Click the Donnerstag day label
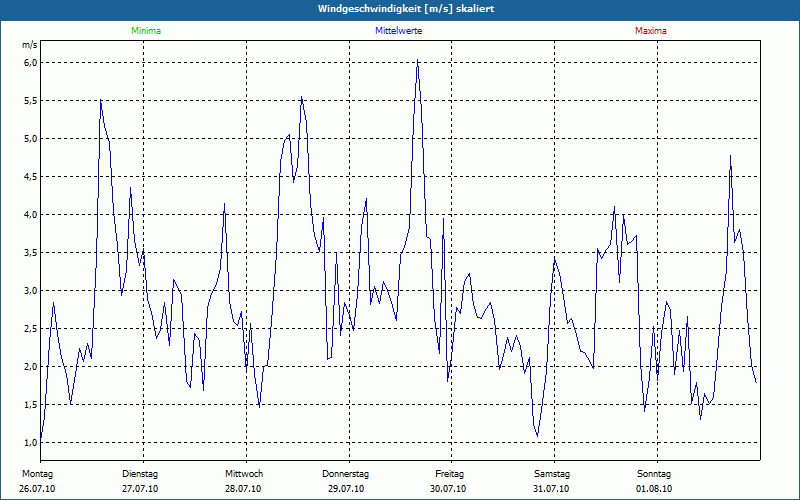 tap(345, 474)
